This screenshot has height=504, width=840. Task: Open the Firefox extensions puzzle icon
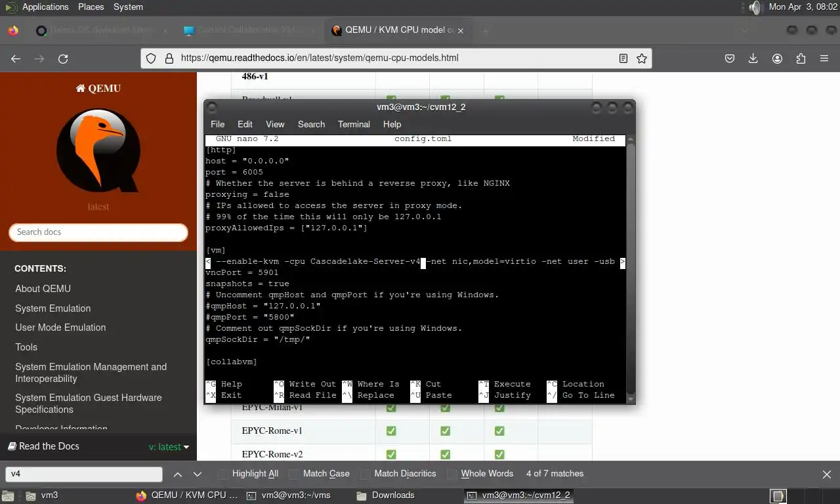point(801,58)
